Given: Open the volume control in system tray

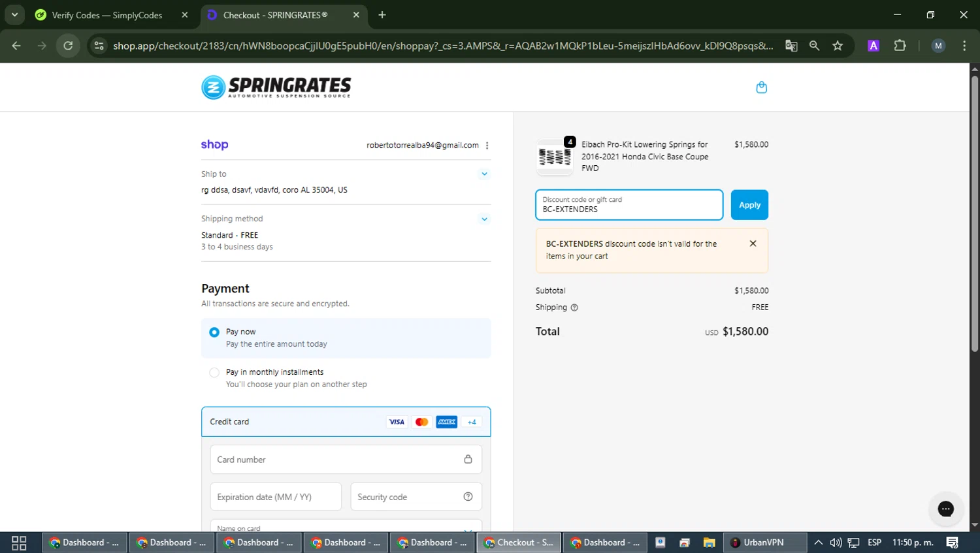Looking at the screenshot, I should click(x=836, y=543).
